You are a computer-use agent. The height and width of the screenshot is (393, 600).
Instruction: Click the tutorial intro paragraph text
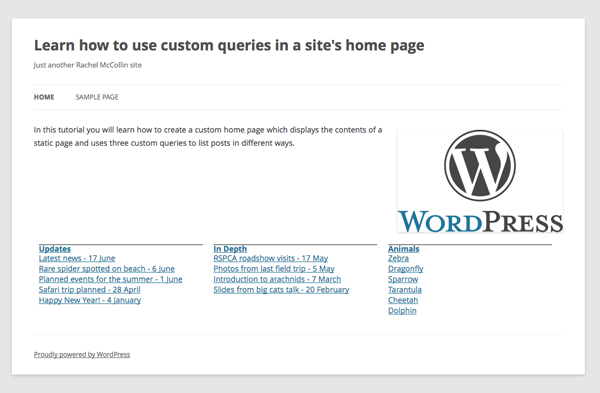(x=208, y=137)
